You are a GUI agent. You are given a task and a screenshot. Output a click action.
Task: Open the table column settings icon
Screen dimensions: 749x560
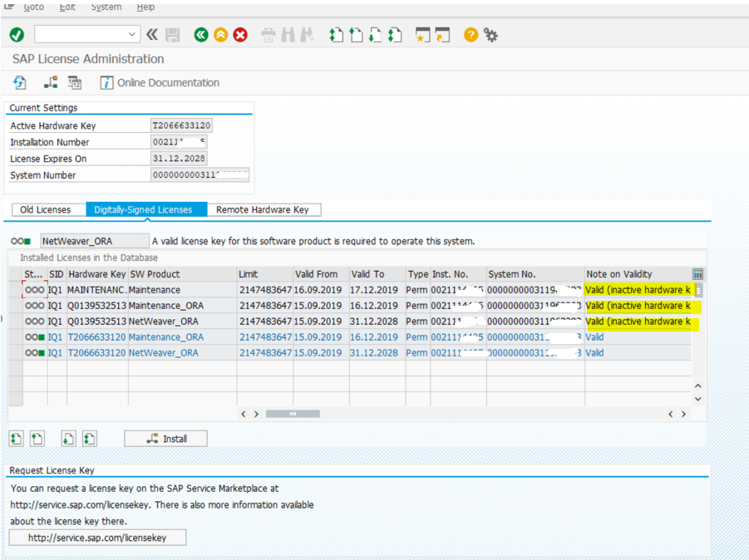698,274
